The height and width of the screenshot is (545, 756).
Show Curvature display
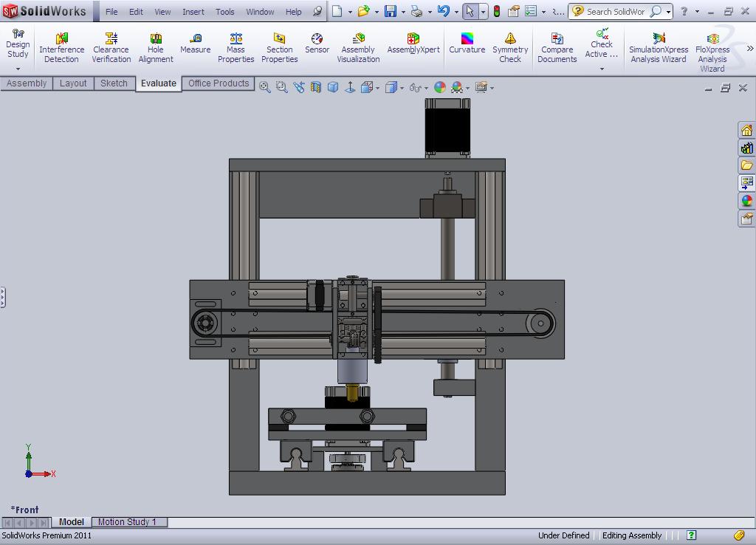[467, 44]
